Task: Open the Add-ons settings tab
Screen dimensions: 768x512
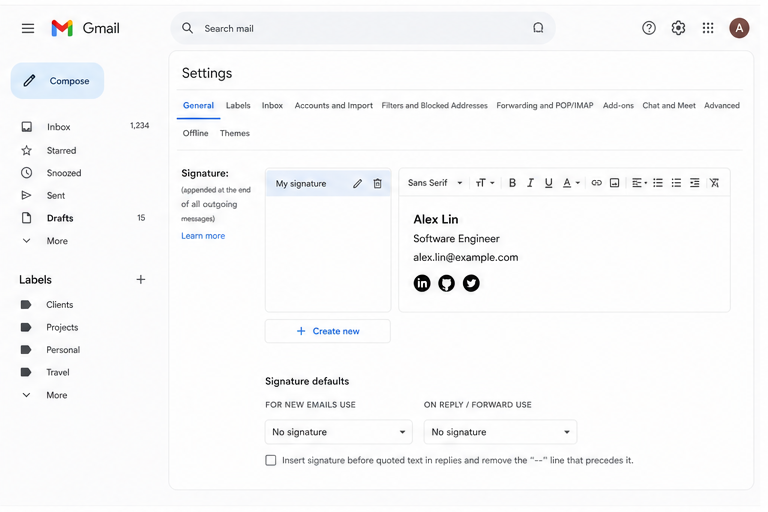Action: pos(618,105)
